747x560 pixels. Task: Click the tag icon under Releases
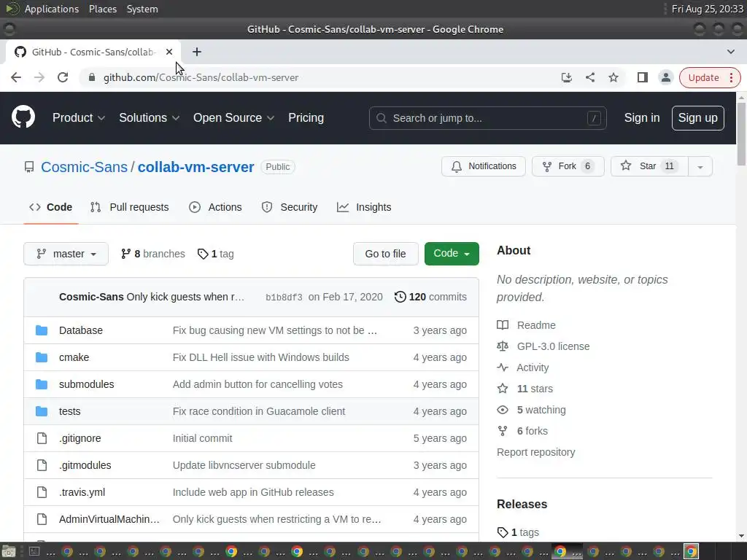pyautogui.click(x=503, y=532)
